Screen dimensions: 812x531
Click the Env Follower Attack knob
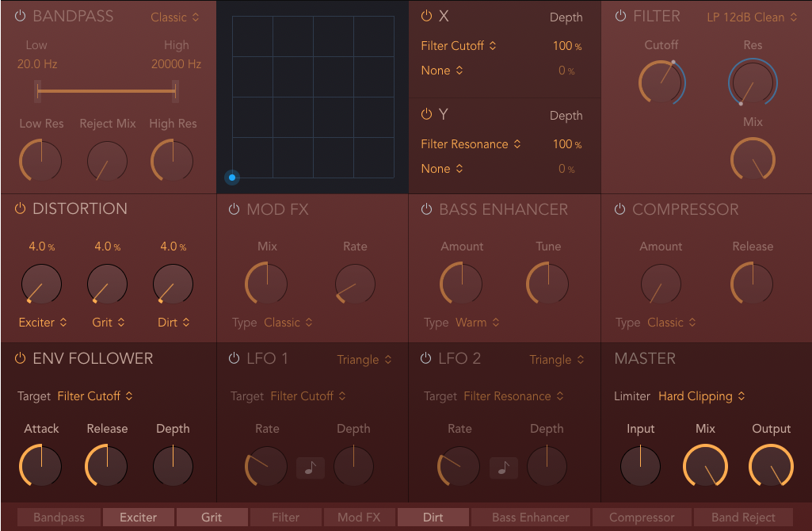(41, 465)
